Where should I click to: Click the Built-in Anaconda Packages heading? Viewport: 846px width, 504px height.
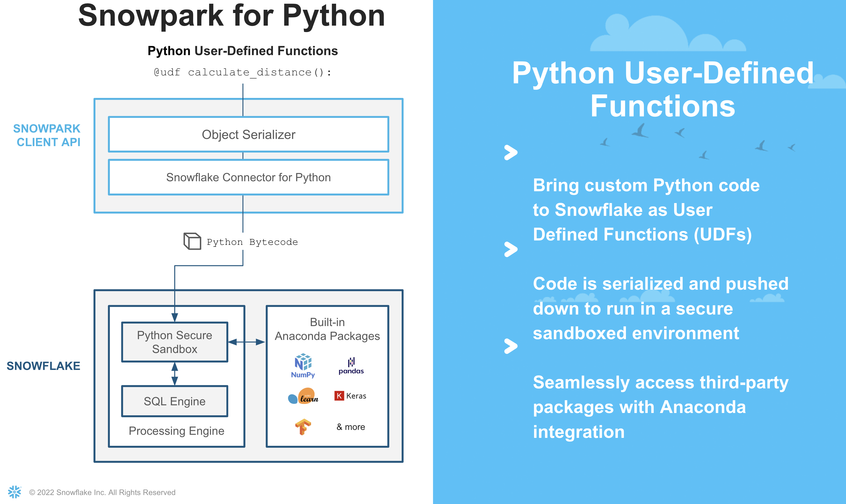327,329
